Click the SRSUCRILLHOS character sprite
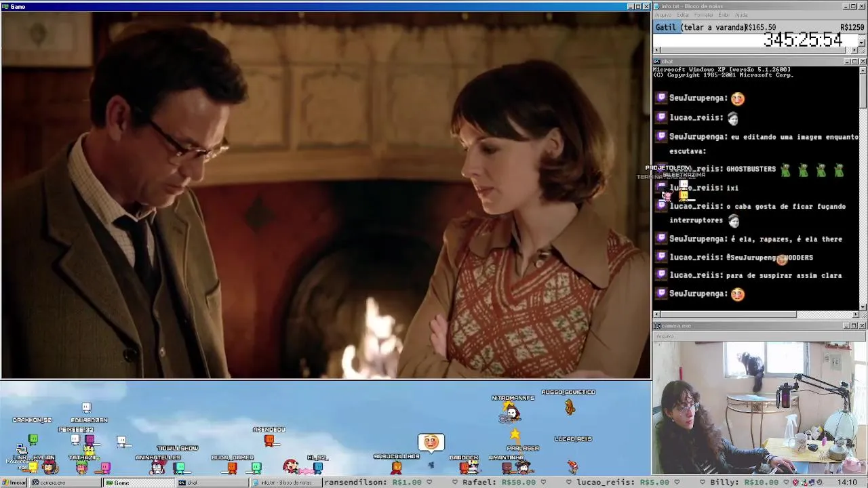Image resolution: width=868 pixels, height=488 pixels. coord(397,467)
